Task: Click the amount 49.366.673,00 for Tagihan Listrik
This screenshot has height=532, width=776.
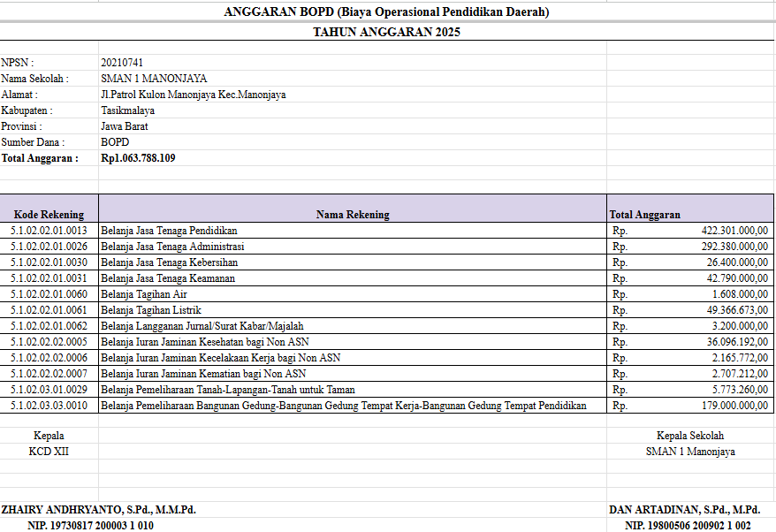Action: pyautogui.click(x=728, y=310)
